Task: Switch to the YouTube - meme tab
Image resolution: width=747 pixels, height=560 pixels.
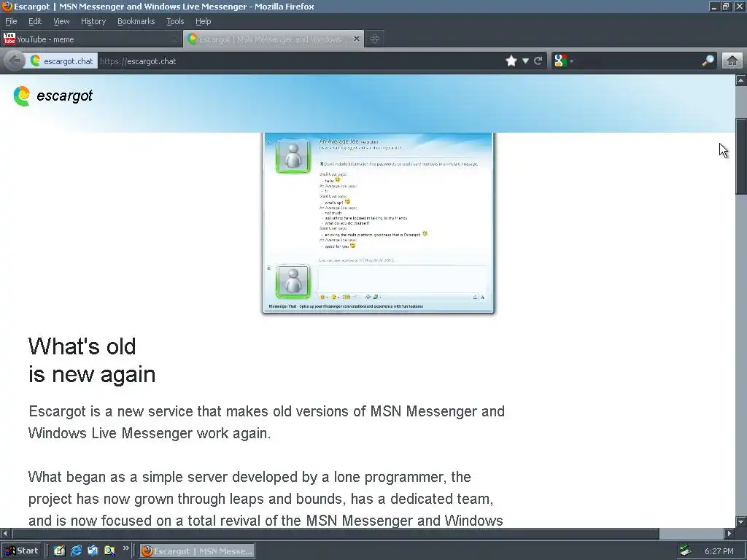Action: [x=91, y=39]
